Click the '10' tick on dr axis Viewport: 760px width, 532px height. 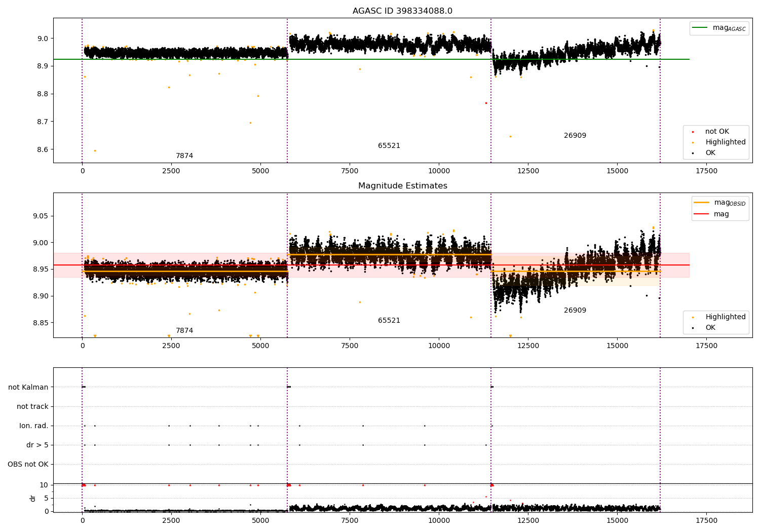coord(44,485)
